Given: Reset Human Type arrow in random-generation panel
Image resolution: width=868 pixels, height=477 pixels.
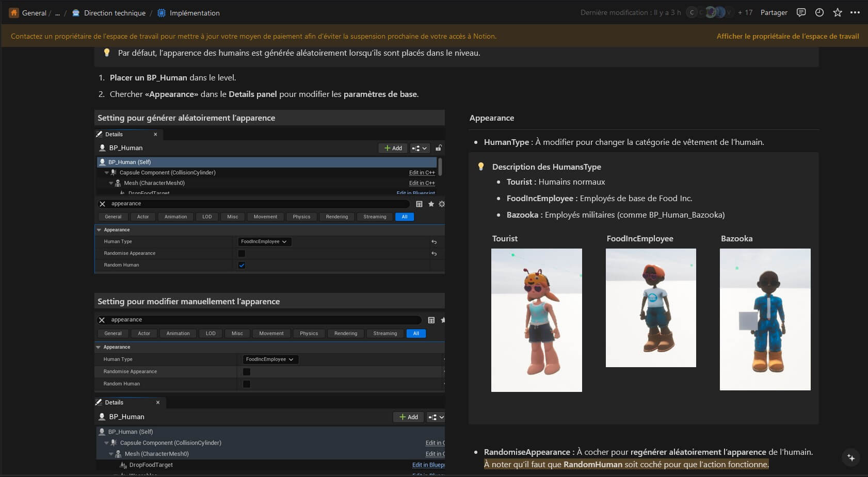Looking at the screenshot, I should coord(434,242).
